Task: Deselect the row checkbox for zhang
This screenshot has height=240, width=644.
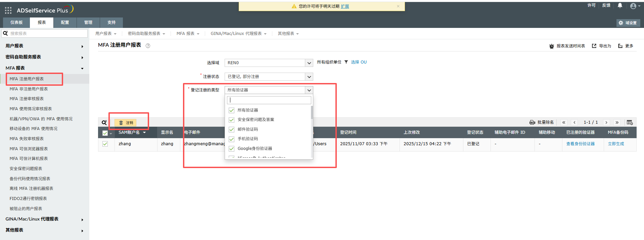Action: 105,144
